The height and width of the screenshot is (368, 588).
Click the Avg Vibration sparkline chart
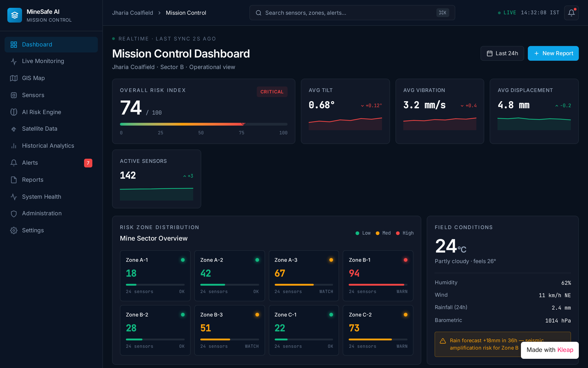[440, 124]
